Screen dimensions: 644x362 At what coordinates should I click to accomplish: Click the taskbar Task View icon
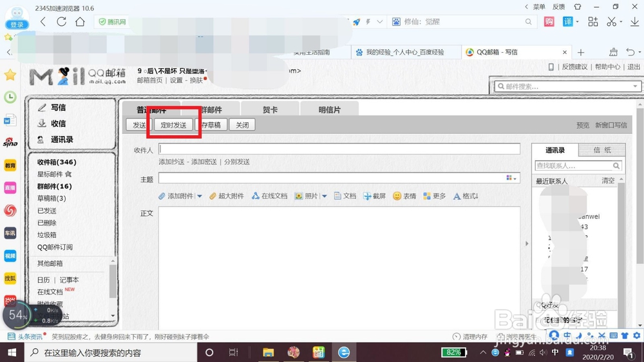pyautogui.click(x=233, y=352)
